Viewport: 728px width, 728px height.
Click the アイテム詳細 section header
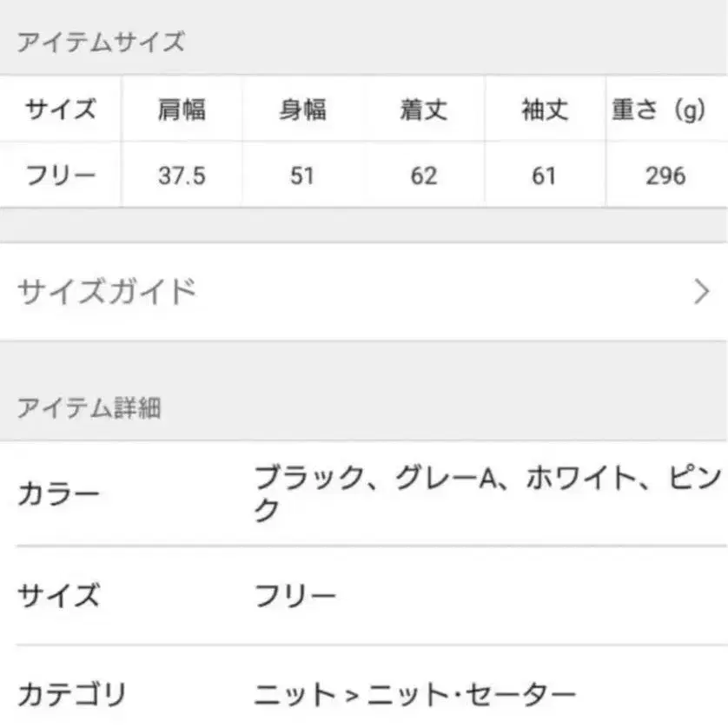(89, 407)
